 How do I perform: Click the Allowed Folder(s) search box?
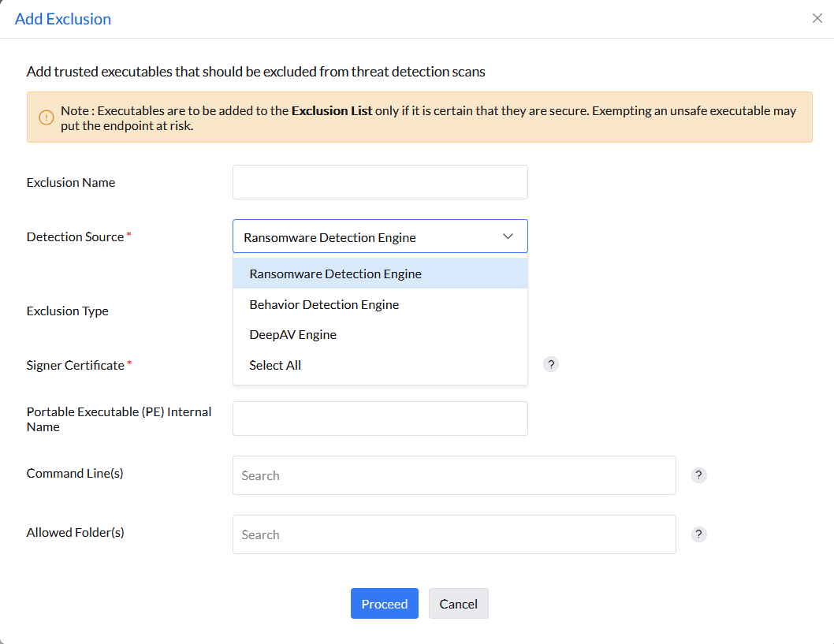point(454,534)
